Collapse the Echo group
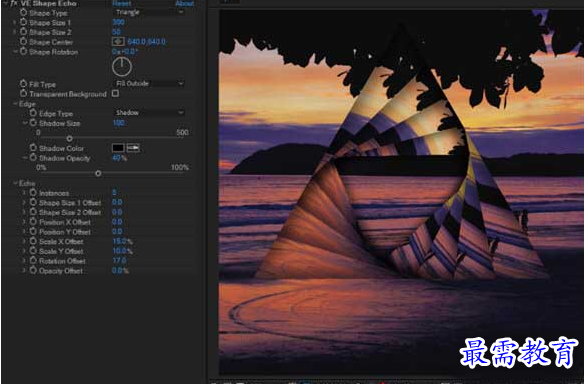 [15, 183]
